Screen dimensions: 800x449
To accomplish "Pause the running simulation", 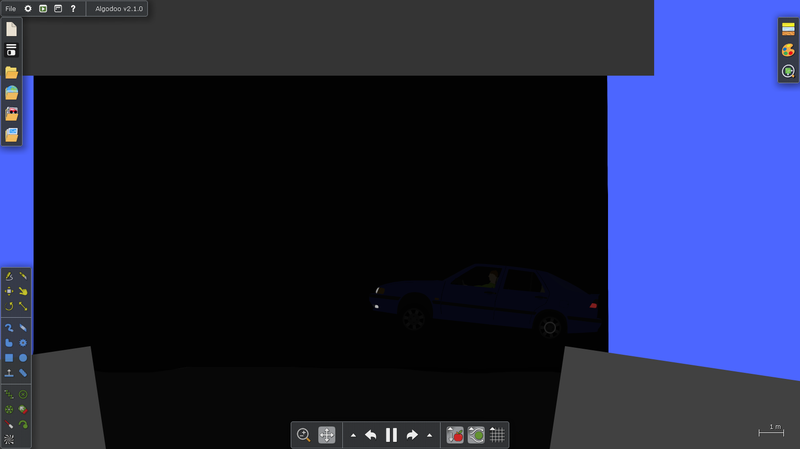I will click(391, 435).
